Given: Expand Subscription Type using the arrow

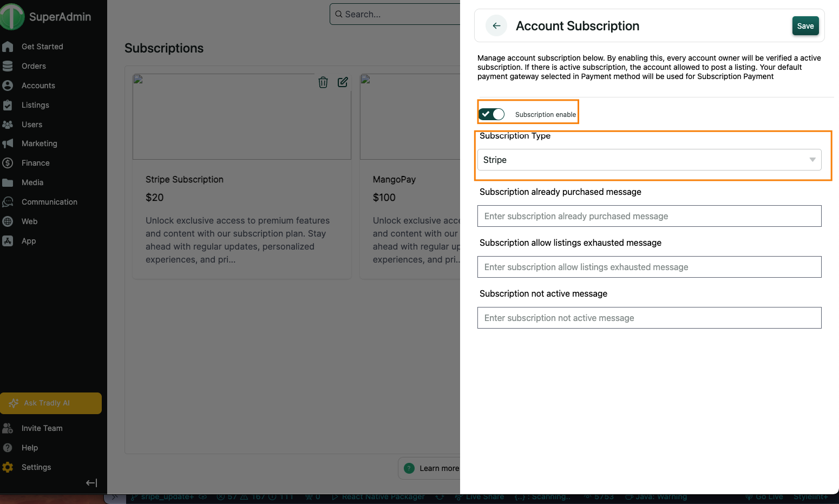Looking at the screenshot, I should click(812, 160).
